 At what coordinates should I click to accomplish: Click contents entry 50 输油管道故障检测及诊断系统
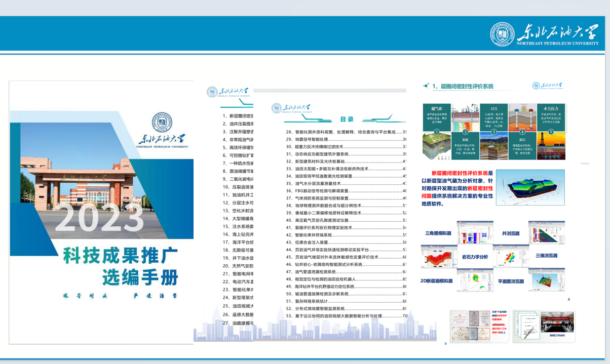[347, 294]
